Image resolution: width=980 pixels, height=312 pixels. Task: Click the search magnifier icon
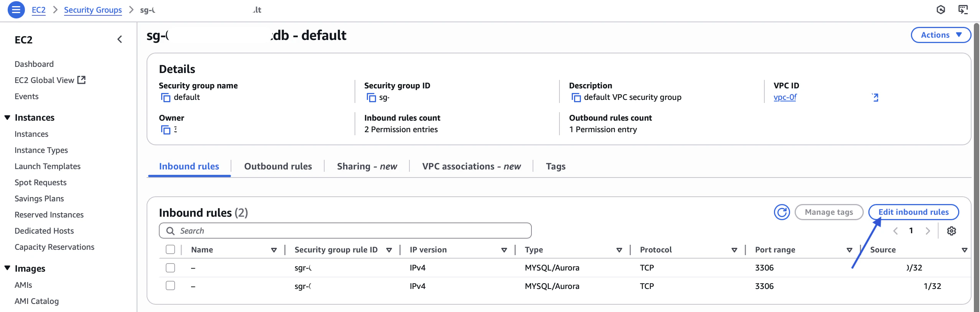click(170, 231)
